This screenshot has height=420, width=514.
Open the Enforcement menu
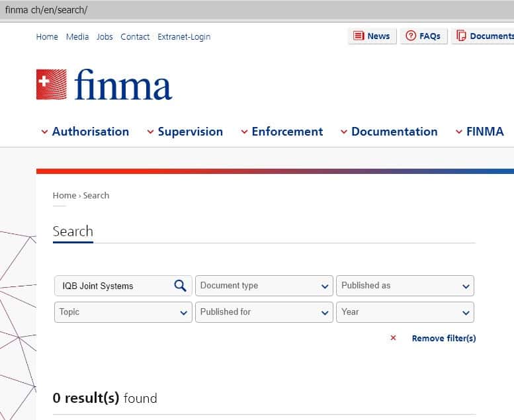coord(287,132)
